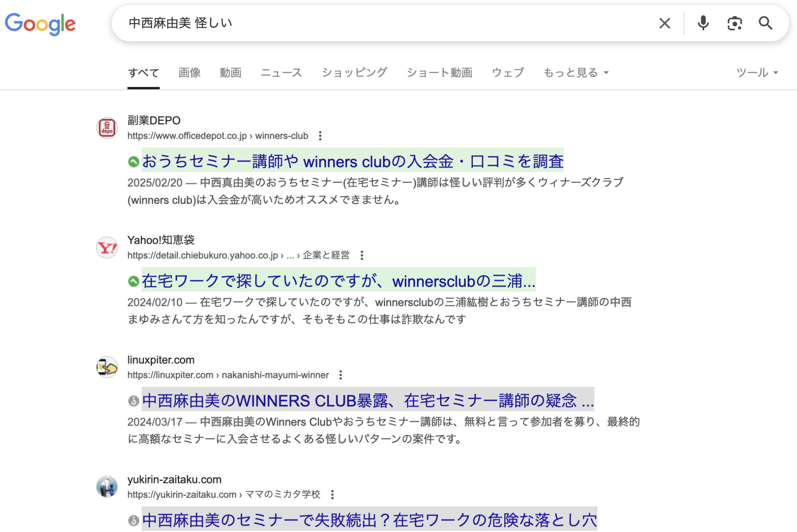
Task: Submit the search with the magnifier icon
Action: [x=766, y=23]
